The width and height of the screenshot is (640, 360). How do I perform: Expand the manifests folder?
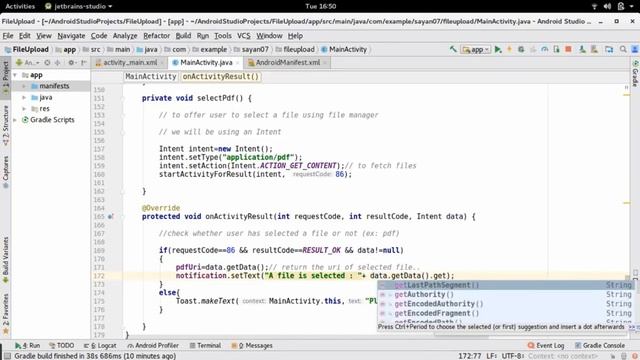[x=24, y=86]
